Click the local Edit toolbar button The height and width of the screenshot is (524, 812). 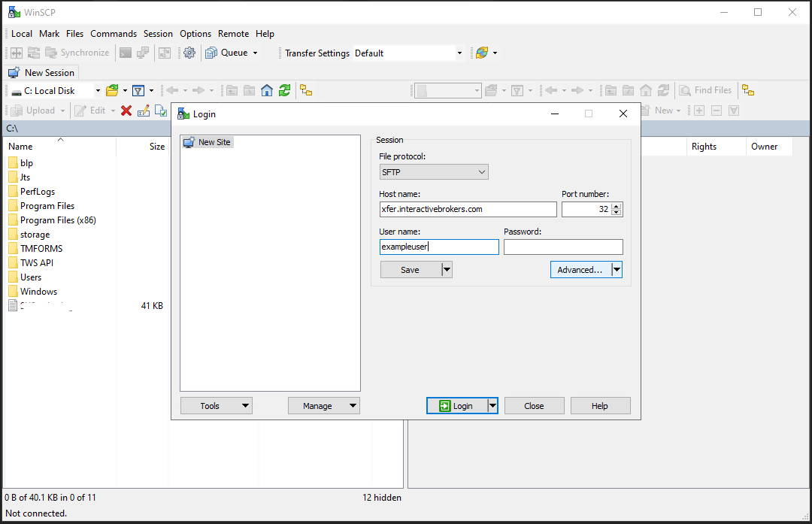coord(90,111)
